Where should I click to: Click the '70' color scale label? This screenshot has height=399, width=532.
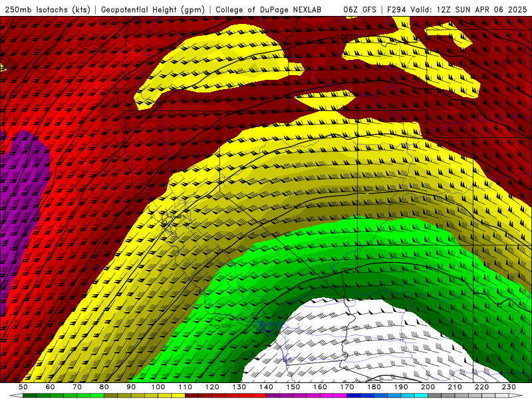point(77,387)
